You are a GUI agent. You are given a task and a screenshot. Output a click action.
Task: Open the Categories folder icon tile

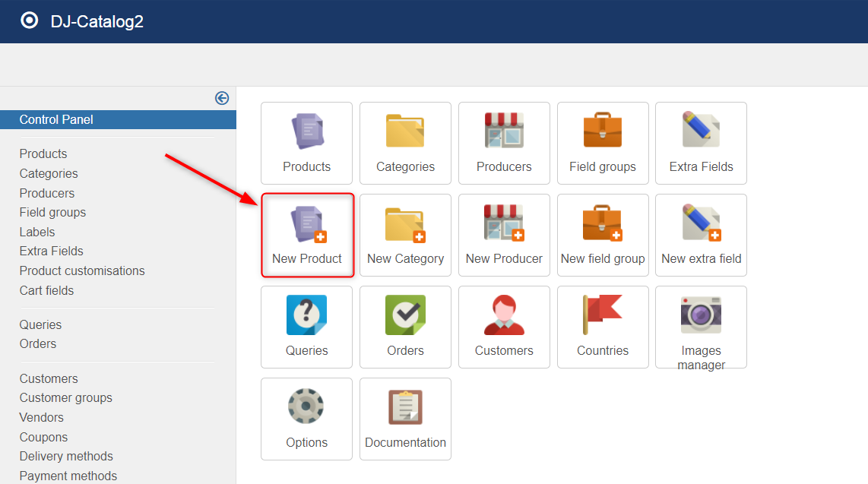pyautogui.click(x=405, y=143)
